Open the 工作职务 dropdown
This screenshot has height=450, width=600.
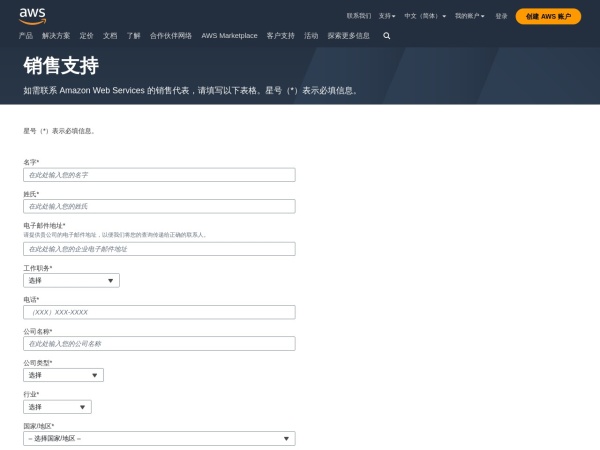tap(71, 280)
